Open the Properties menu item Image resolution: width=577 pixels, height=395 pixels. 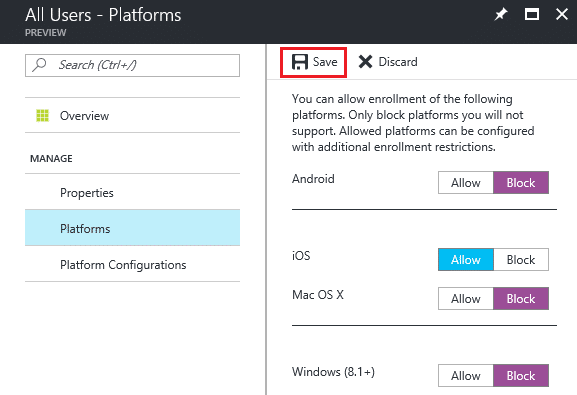click(x=132, y=193)
